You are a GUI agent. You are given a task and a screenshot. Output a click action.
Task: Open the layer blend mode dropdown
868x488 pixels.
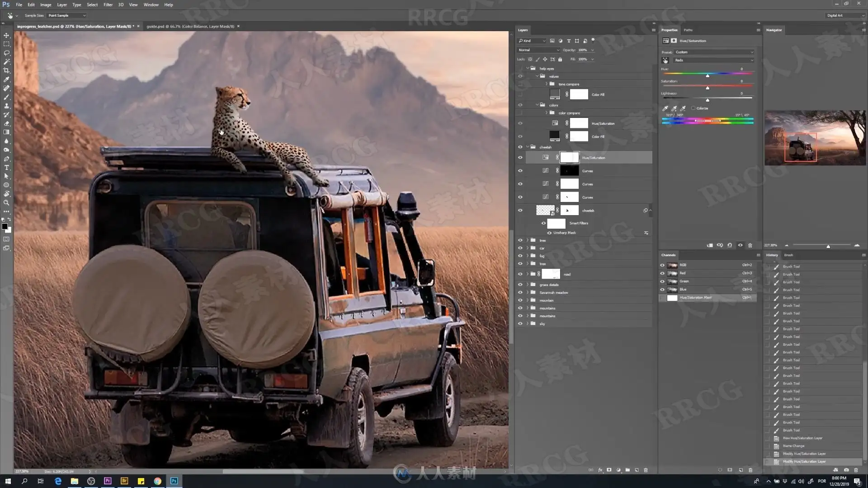538,50
